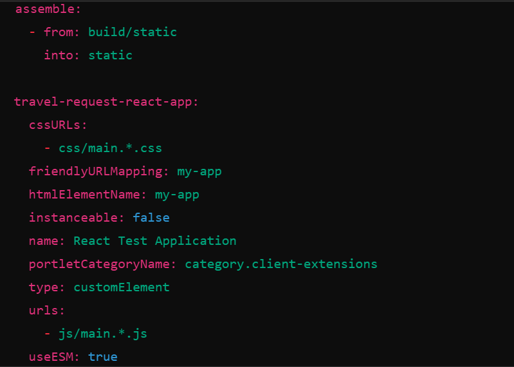Select the 'js/main.*.js' entry
514x367 pixels.
click(x=103, y=333)
